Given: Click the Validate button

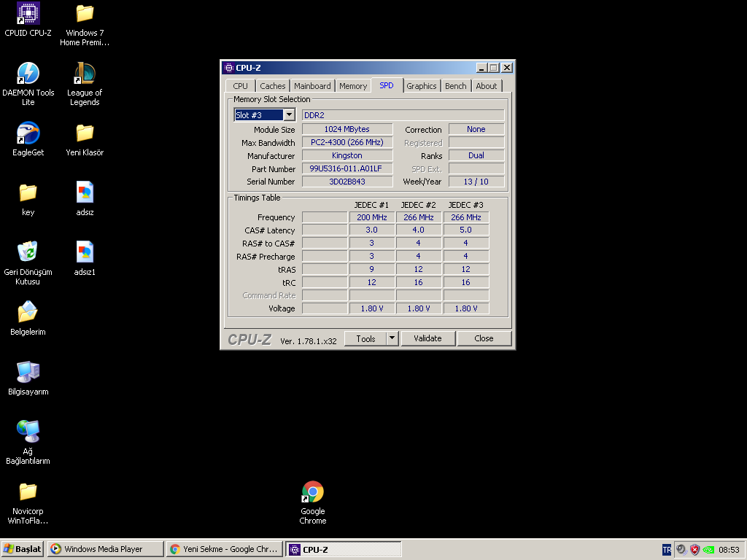Looking at the screenshot, I should coord(427,338).
